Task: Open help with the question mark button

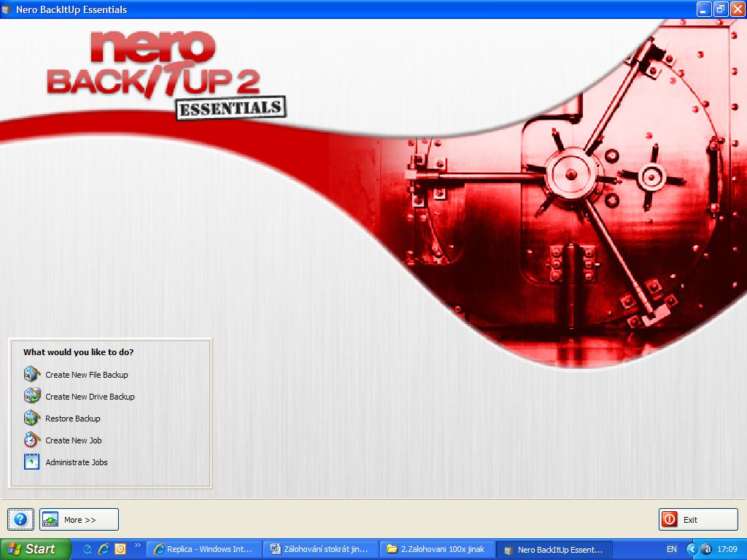Action: click(x=20, y=520)
